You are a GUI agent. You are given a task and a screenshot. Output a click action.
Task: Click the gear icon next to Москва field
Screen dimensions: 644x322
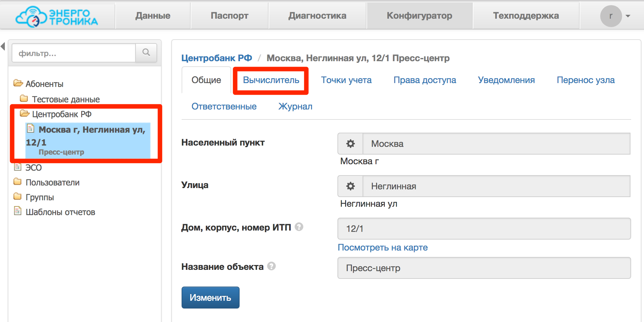coord(350,144)
